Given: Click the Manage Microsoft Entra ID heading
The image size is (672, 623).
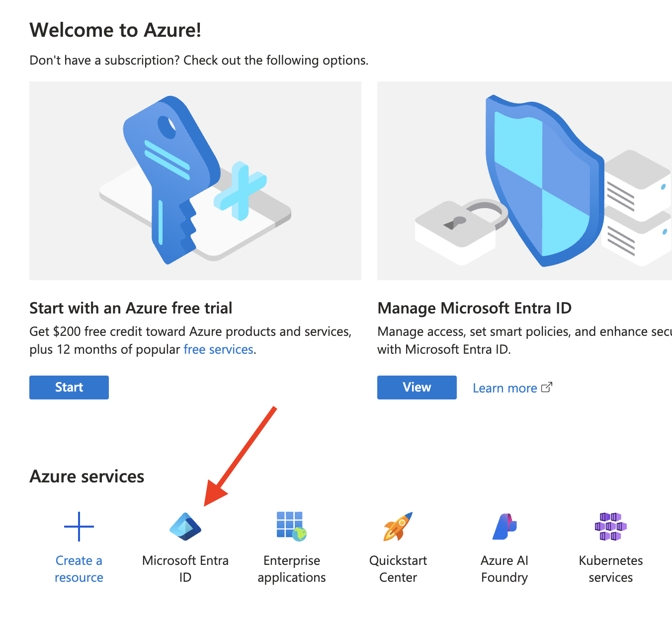Looking at the screenshot, I should [475, 308].
